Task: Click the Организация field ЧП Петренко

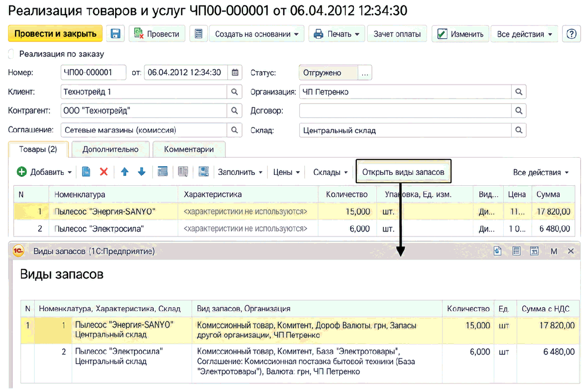Action: point(406,92)
